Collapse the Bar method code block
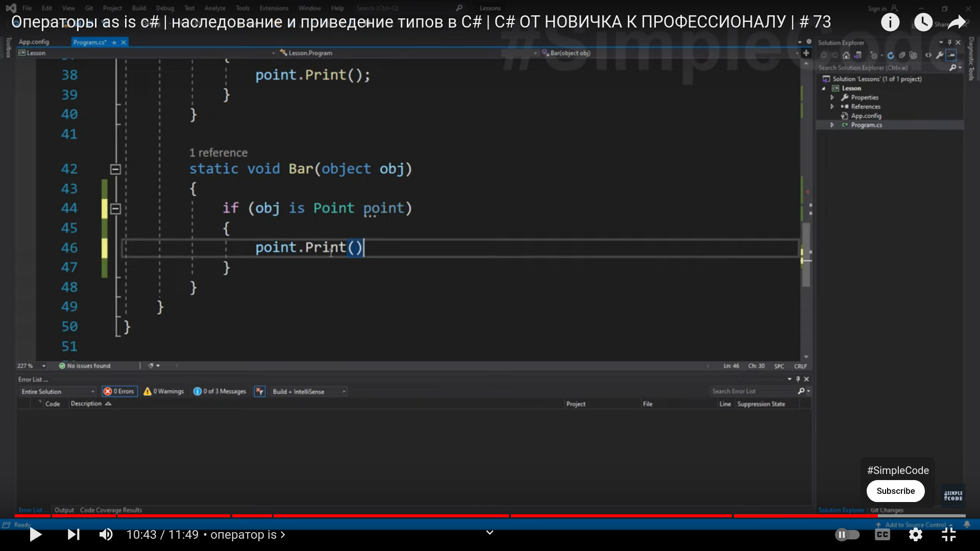 [115, 169]
